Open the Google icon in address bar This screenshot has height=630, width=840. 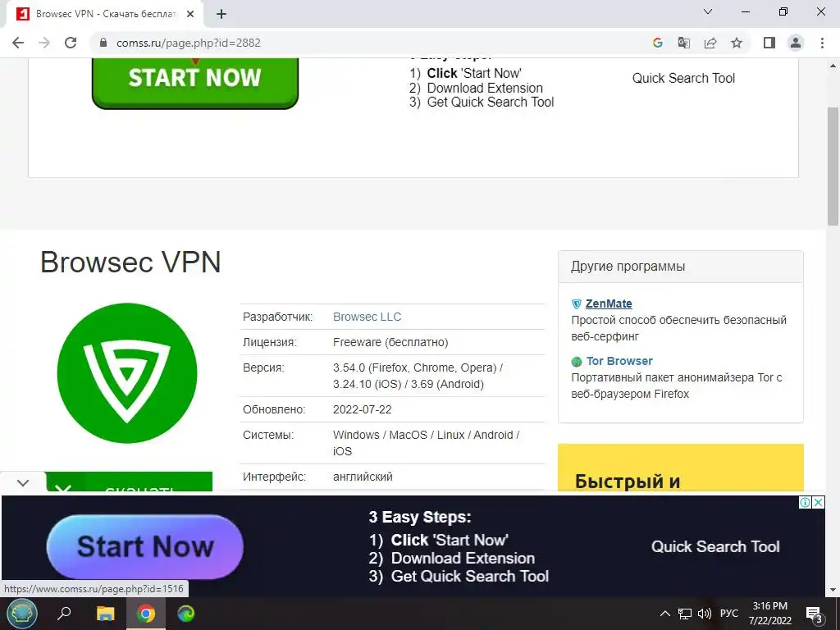click(658, 43)
